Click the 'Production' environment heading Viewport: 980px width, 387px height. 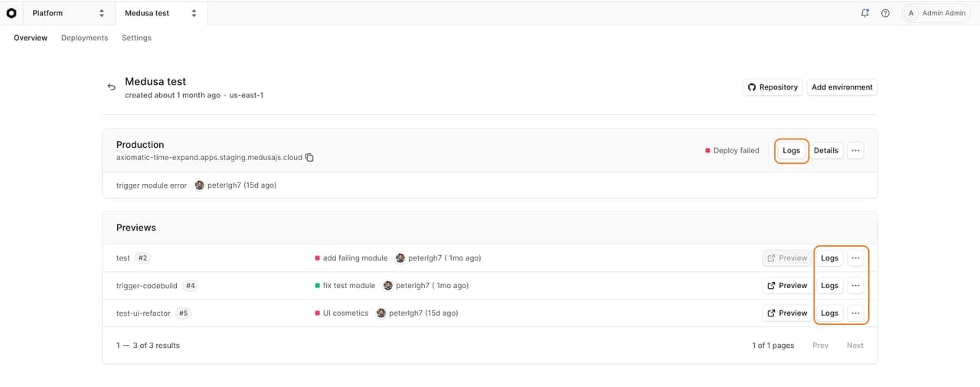tap(140, 145)
